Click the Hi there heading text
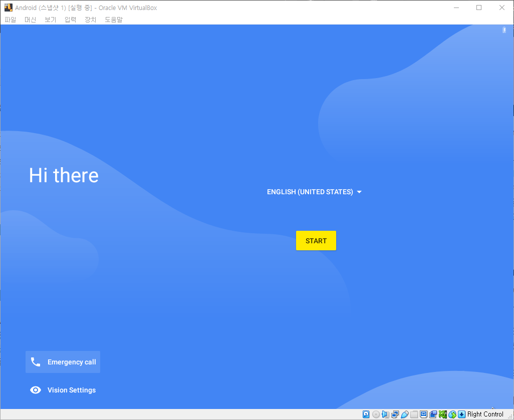Screen dimensions: 514x420 click(x=64, y=175)
